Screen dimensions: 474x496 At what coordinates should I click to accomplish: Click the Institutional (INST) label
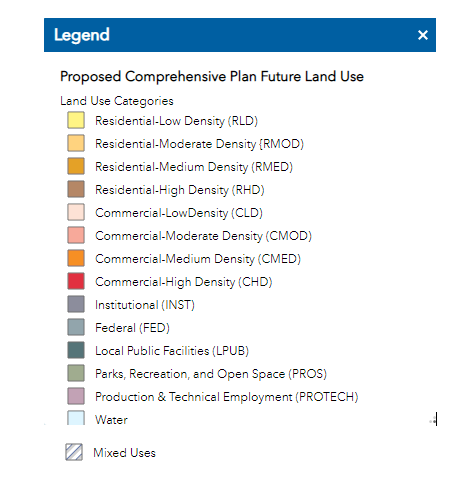[x=145, y=305]
